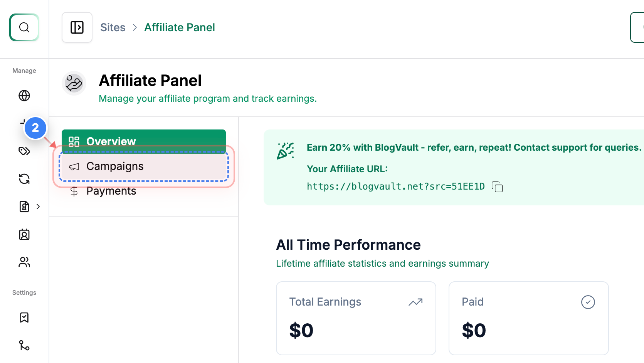Click the report document icon
644x363 pixels.
(24, 207)
